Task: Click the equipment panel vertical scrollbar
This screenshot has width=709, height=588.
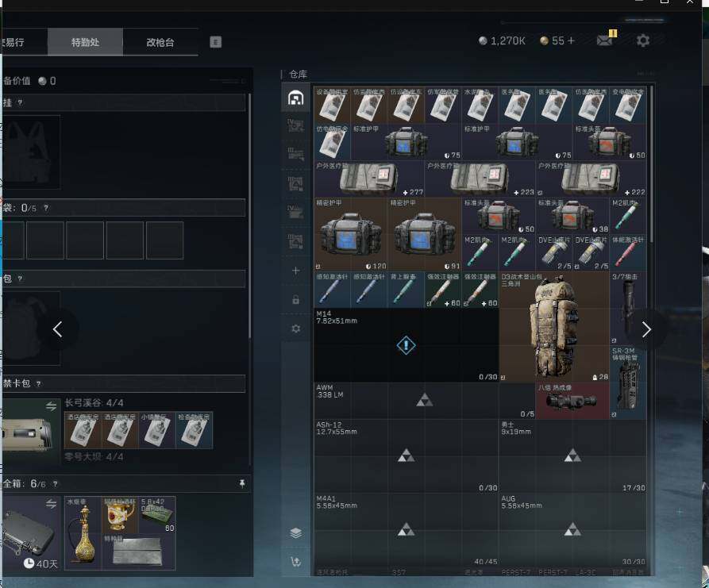Action: coord(249,216)
